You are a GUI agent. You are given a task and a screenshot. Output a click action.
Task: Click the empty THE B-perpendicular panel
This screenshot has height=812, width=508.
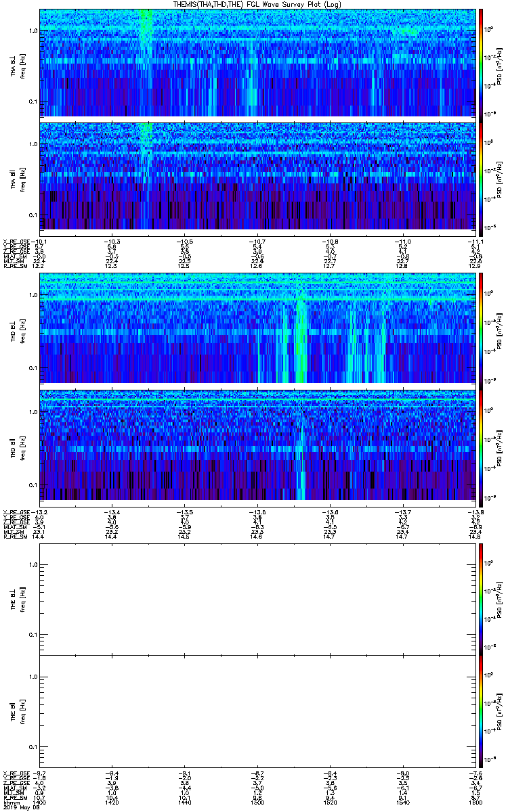click(257, 601)
